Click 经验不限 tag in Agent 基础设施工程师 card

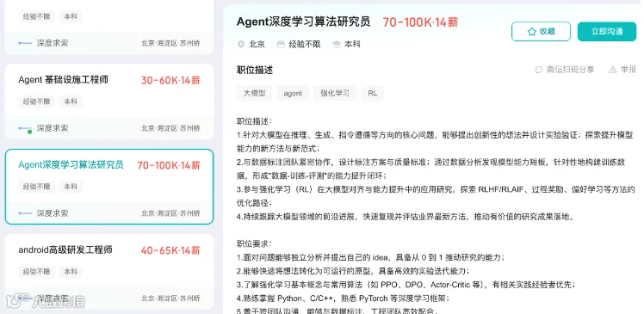[x=36, y=102]
